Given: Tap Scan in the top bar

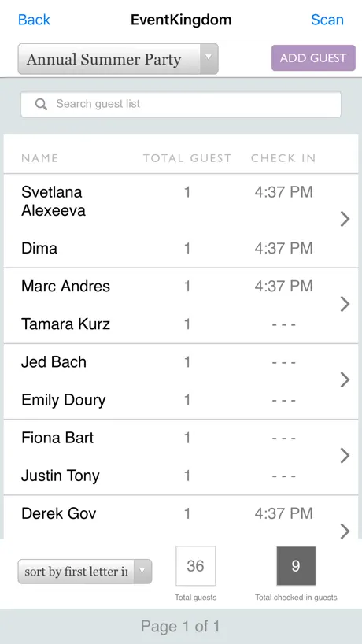Looking at the screenshot, I should 327,20.
